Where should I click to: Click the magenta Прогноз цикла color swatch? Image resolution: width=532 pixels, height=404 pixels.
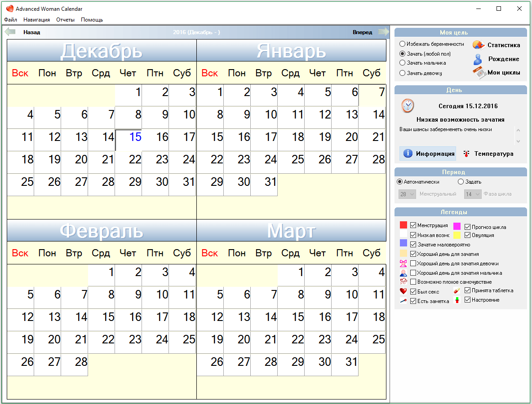point(457,226)
